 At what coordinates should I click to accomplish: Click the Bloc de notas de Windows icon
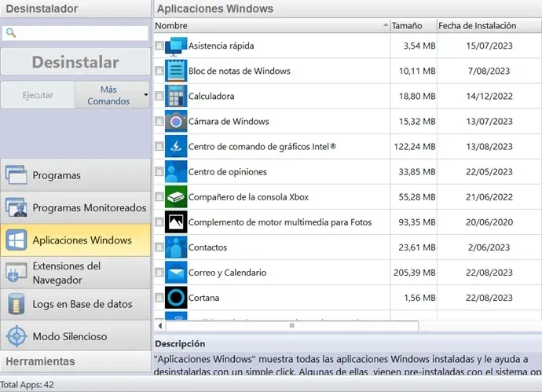[x=176, y=71]
